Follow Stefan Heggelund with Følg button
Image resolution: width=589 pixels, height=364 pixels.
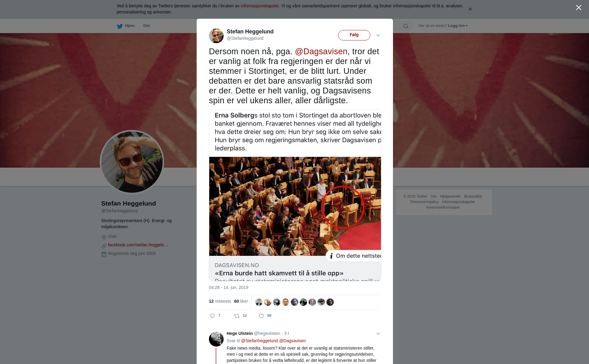(354, 35)
